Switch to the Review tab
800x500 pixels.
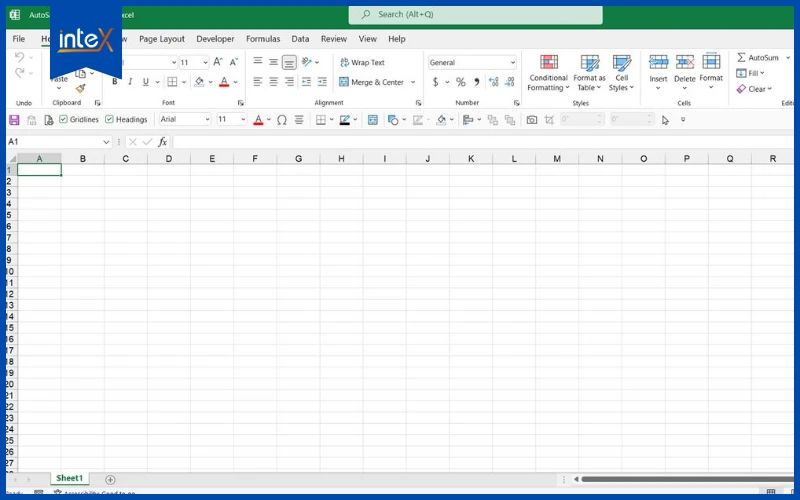334,39
